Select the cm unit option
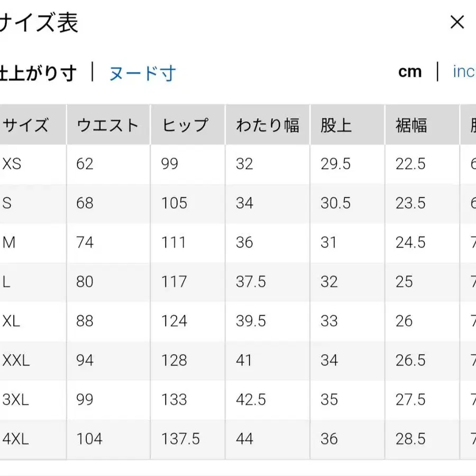The width and height of the screenshot is (476, 476). pos(409,72)
